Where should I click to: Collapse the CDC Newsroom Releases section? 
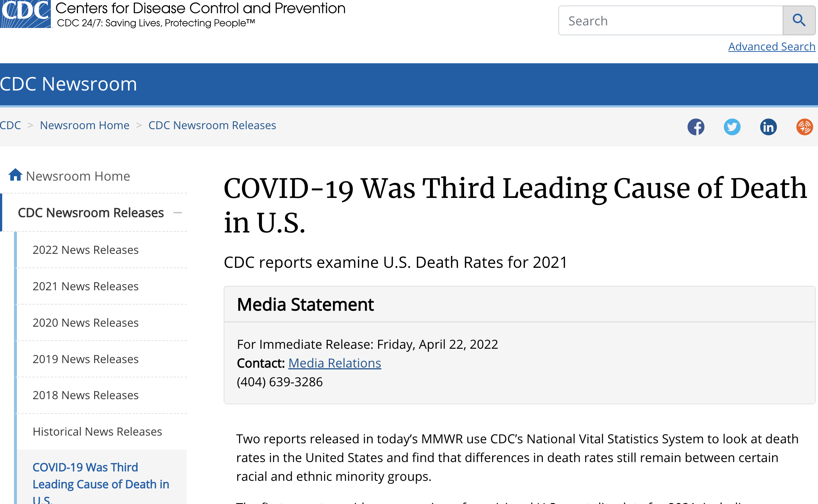(x=178, y=213)
